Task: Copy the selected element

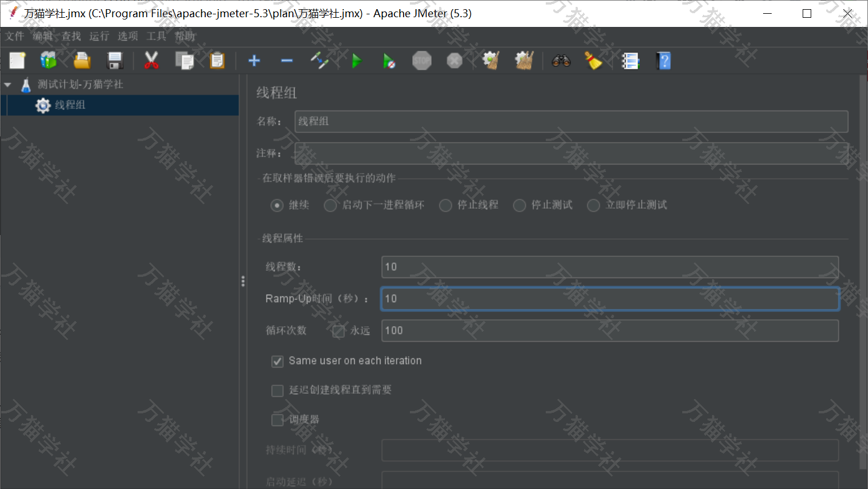Action: pyautogui.click(x=185, y=60)
